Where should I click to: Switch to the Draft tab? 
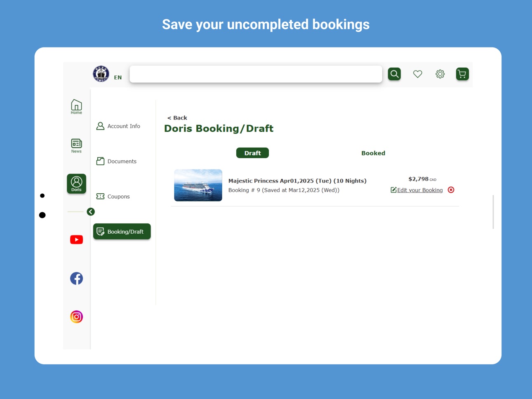(252, 153)
